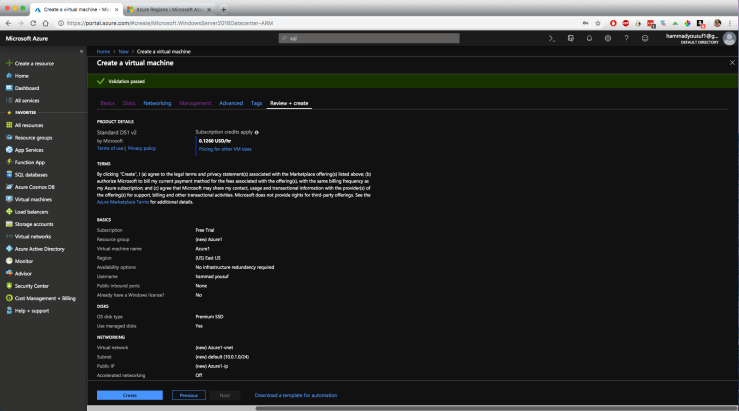Click the Storage accounts sidebar icon

9,224
